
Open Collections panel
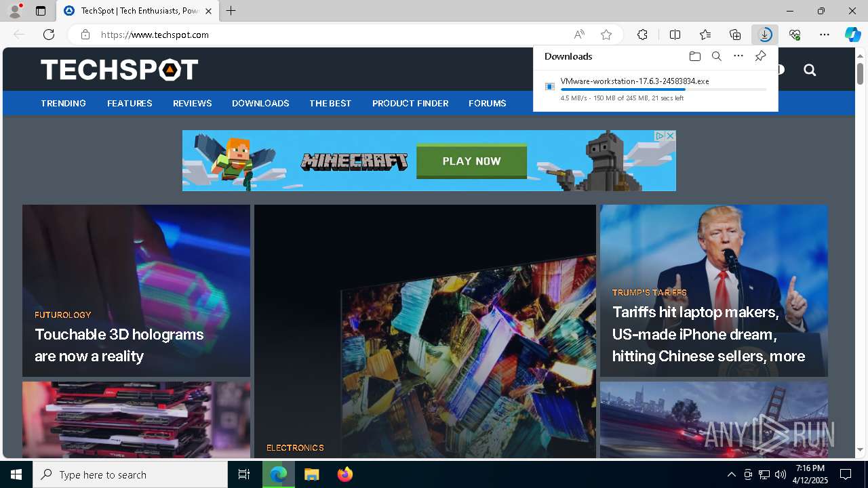(x=735, y=35)
